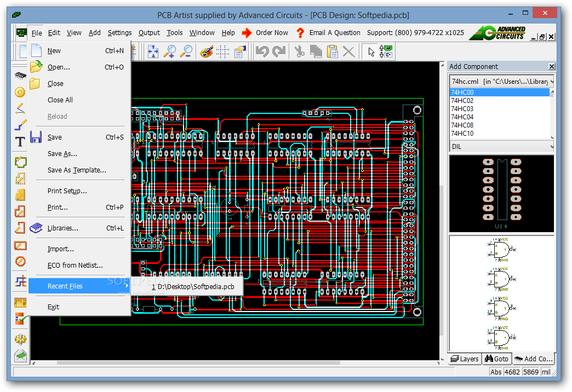
Task: Choose the orange rectangle drawing tool
Action: tap(20, 245)
